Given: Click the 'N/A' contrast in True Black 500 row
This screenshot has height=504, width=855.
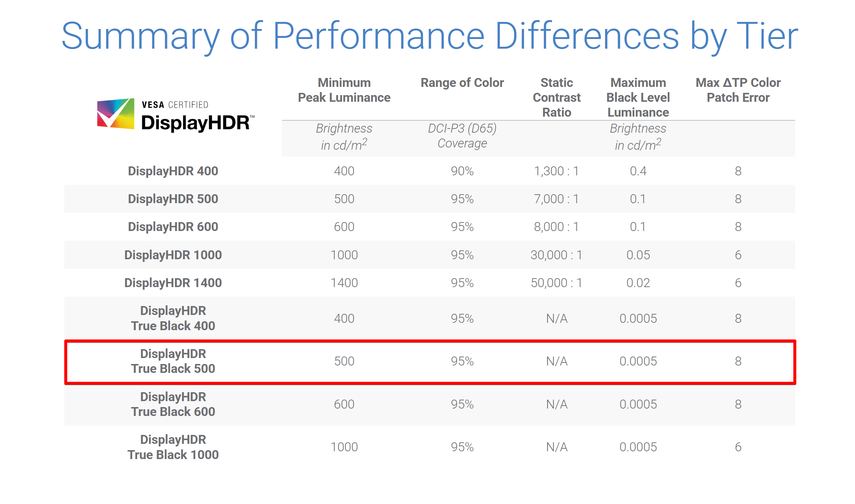Looking at the screenshot, I should [x=557, y=361].
